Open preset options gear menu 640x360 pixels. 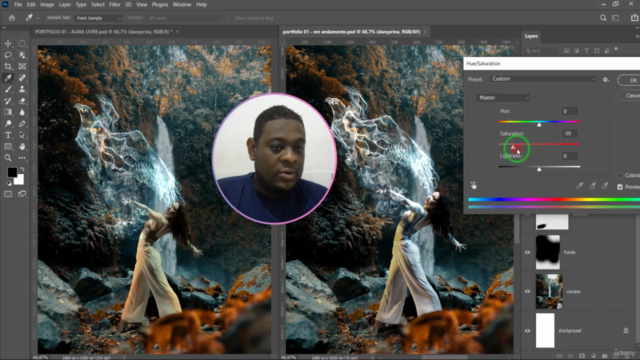[606, 80]
